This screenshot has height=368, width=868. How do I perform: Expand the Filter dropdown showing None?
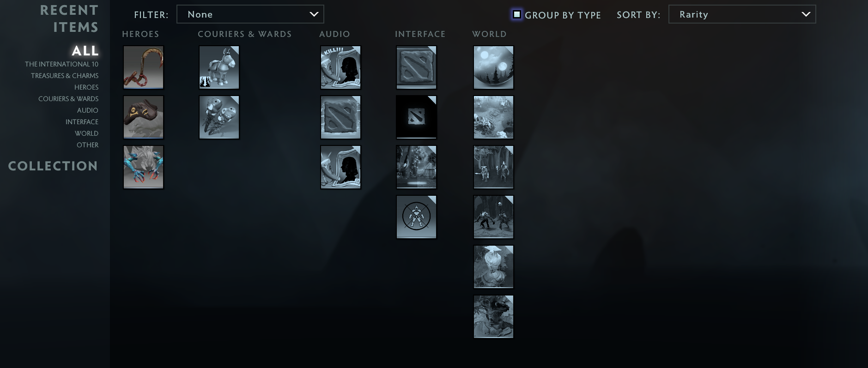[250, 14]
